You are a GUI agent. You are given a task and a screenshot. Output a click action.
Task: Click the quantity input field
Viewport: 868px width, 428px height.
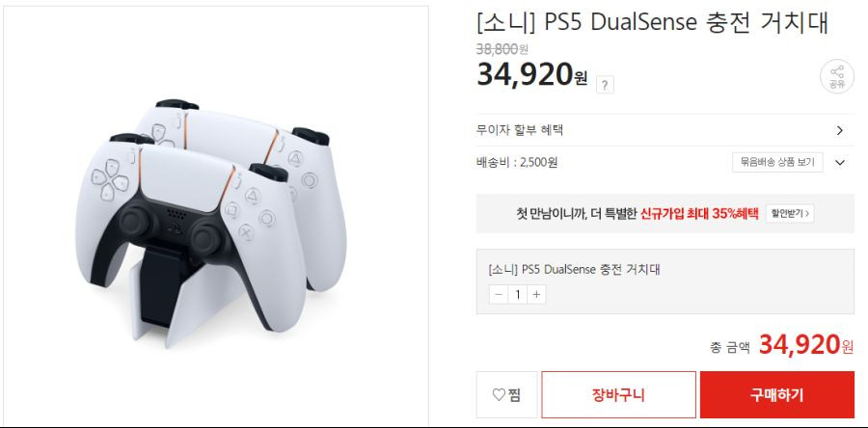[x=518, y=295]
